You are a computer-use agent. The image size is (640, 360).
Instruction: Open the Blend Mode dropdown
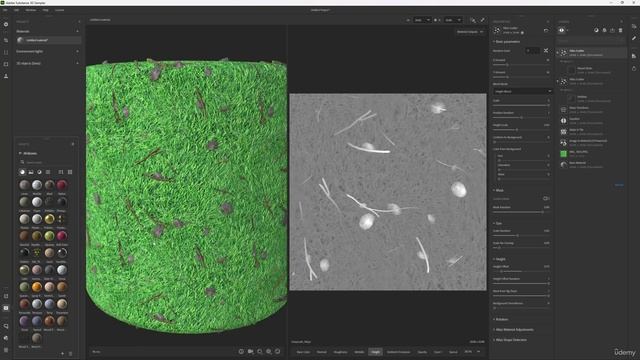click(x=522, y=91)
